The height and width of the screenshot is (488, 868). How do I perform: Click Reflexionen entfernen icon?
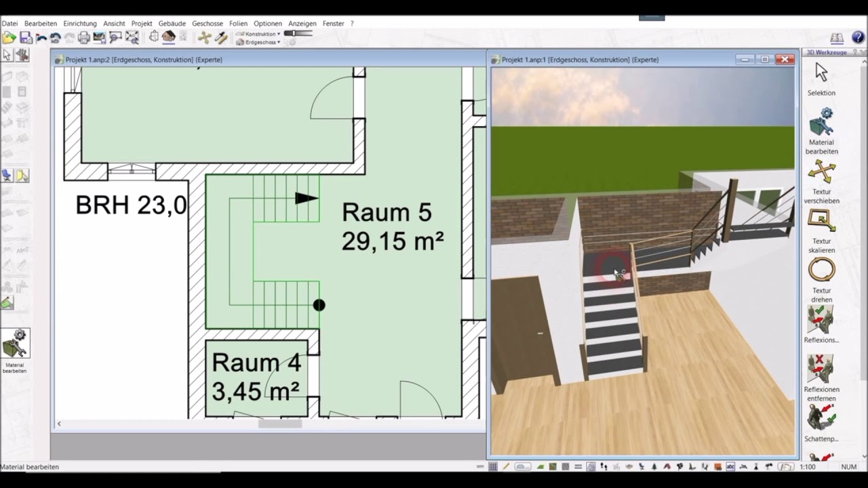[x=821, y=369]
